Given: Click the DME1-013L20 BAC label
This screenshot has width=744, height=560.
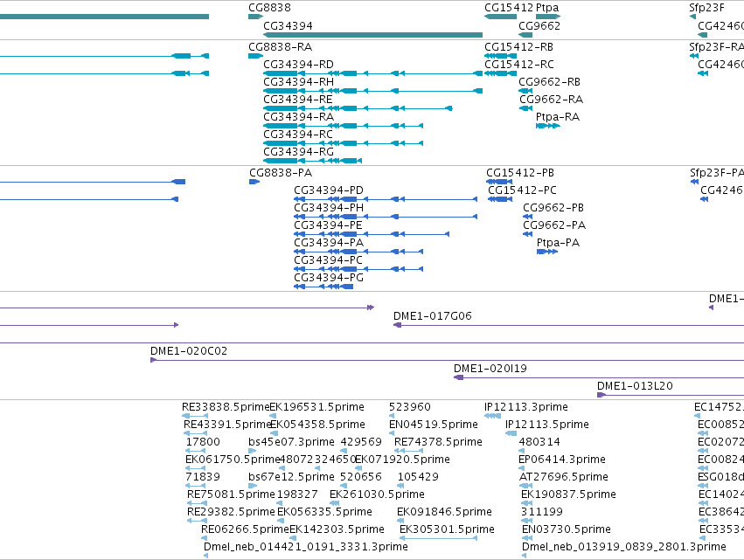Looking at the screenshot, I should [635, 386].
